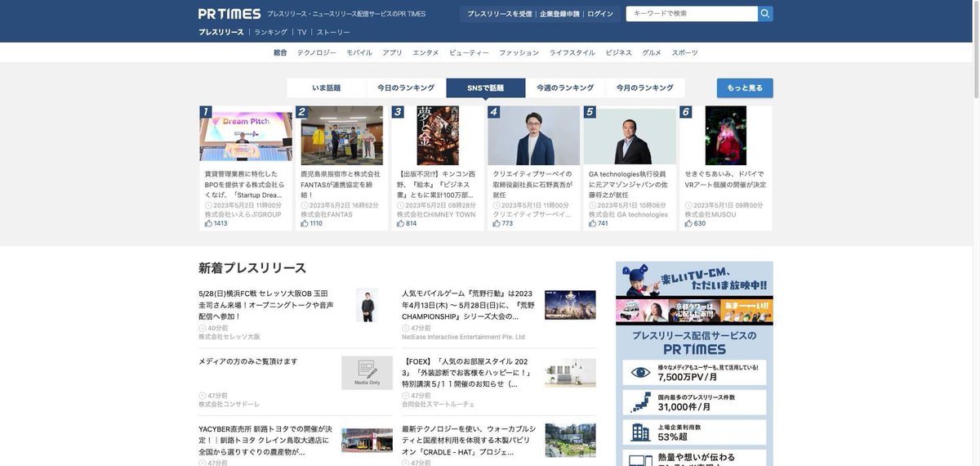Click company name 株式会社いえらぶGROUP
Image resolution: width=980 pixels, height=466 pixels.
click(243, 215)
